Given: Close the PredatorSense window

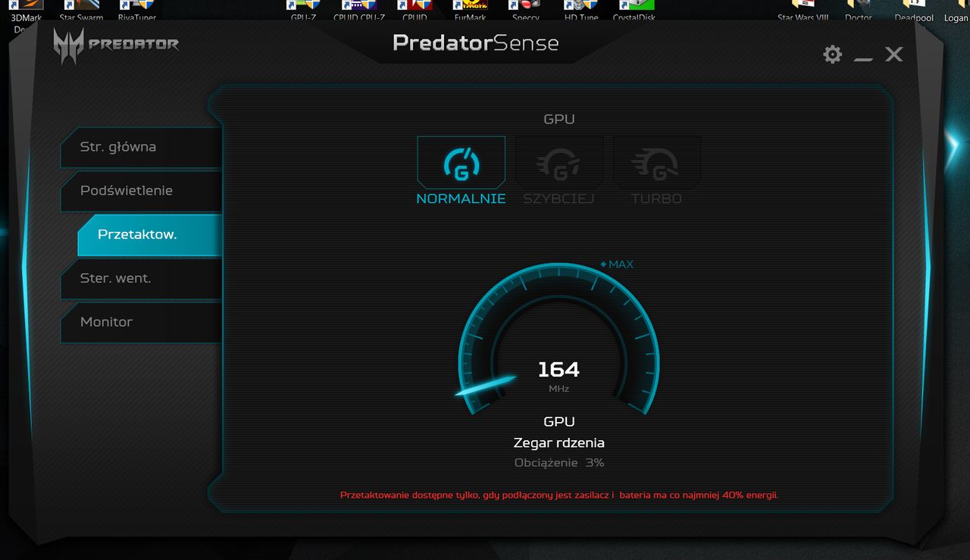Looking at the screenshot, I should click(x=894, y=54).
